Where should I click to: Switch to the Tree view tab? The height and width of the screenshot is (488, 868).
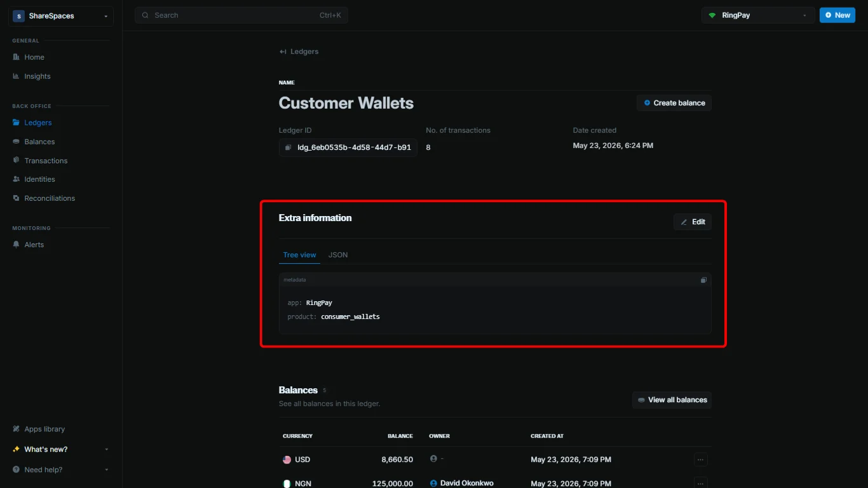(x=299, y=255)
